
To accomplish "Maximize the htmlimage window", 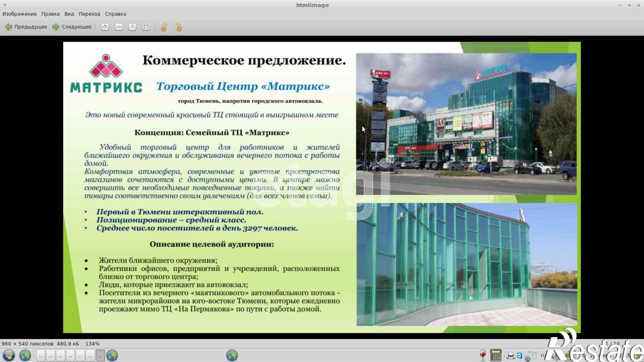I will [629, 5].
